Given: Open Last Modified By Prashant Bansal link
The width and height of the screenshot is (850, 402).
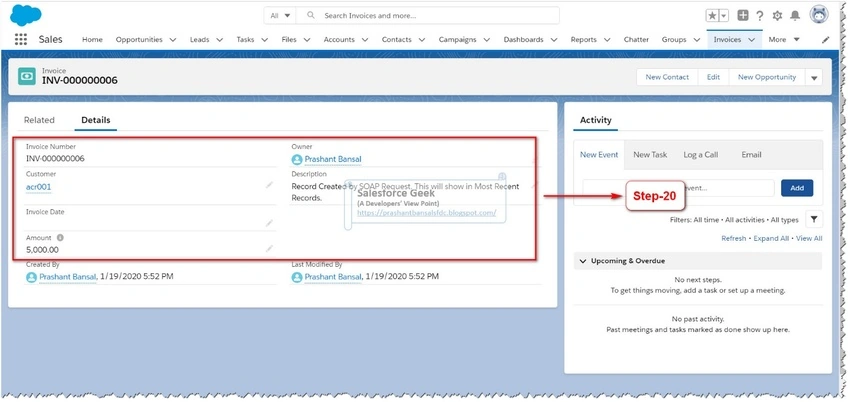Looking at the screenshot, I should pyautogui.click(x=333, y=277).
